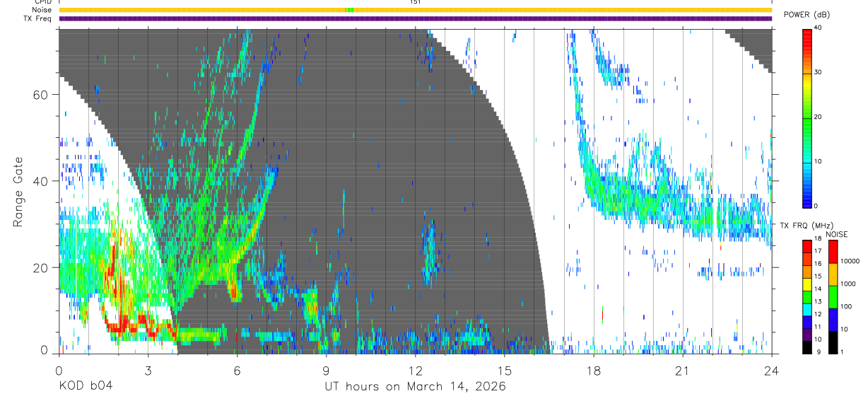
Task: Click the 'POWER (dB)' color scale title
Action: tap(807, 15)
